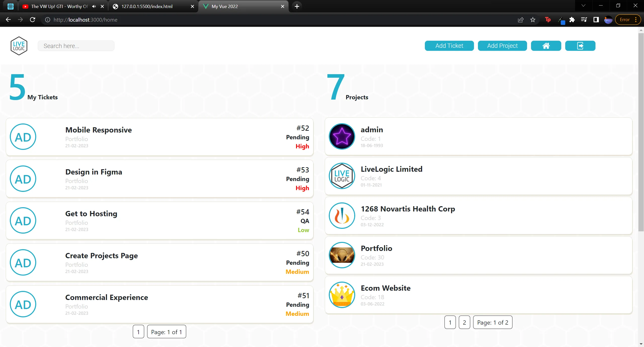Image resolution: width=644 pixels, height=347 pixels.
Task: Select the Portfolio project avatar icon
Action: pyautogui.click(x=341, y=255)
